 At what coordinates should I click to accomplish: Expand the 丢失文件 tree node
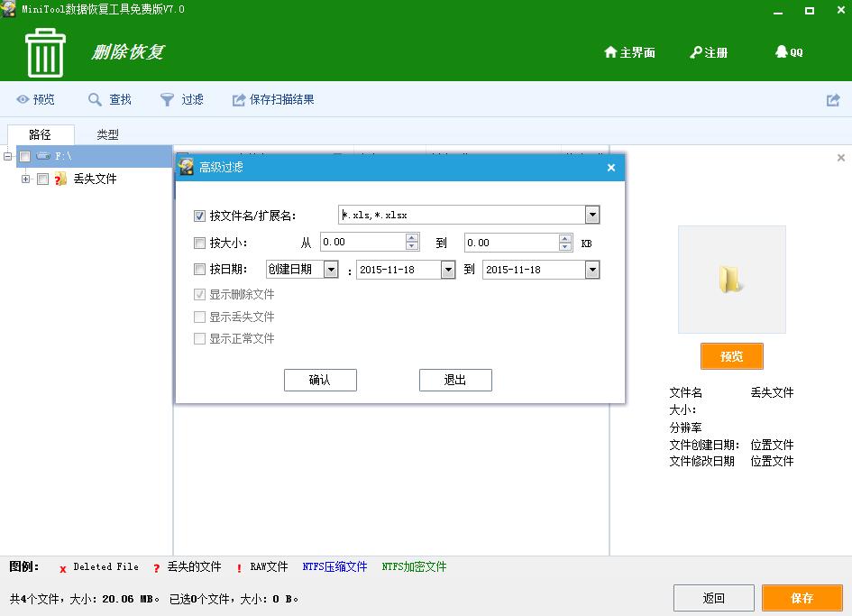(25, 179)
